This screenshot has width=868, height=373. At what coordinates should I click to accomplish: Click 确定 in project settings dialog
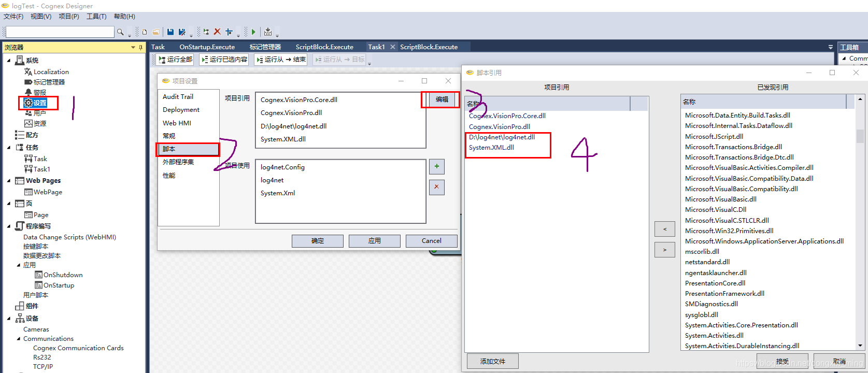[x=318, y=241]
